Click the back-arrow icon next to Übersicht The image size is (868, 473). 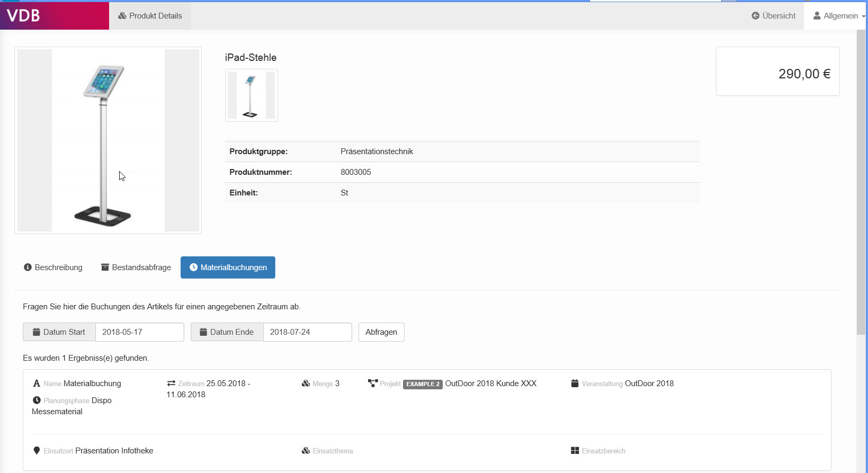[x=755, y=16]
